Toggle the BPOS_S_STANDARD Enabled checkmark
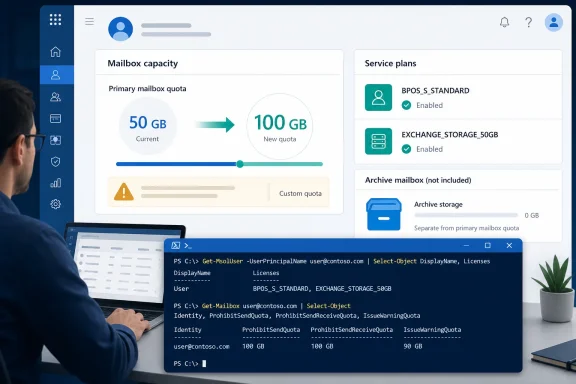This screenshot has height=384, width=576. (x=406, y=105)
